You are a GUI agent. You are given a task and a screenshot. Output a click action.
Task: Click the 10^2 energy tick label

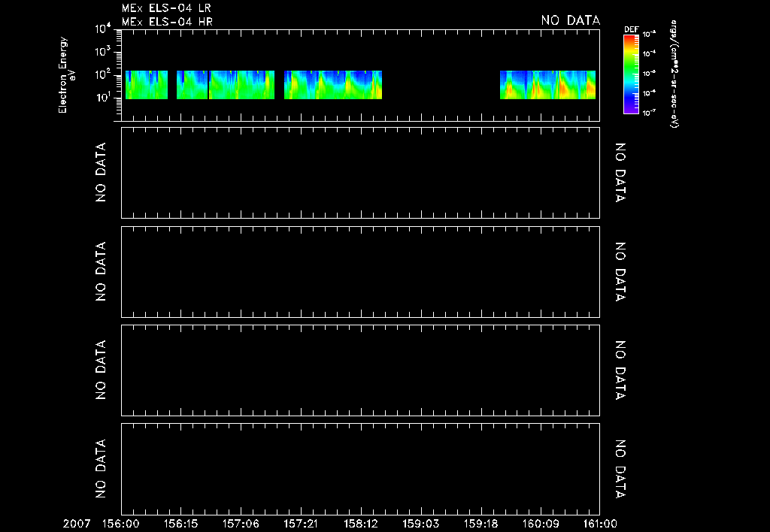click(103, 74)
